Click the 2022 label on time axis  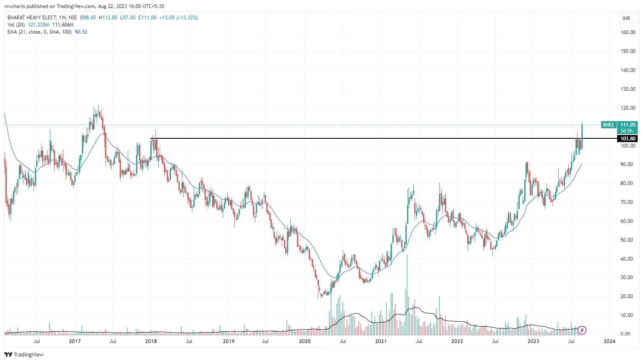tap(457, 341)
